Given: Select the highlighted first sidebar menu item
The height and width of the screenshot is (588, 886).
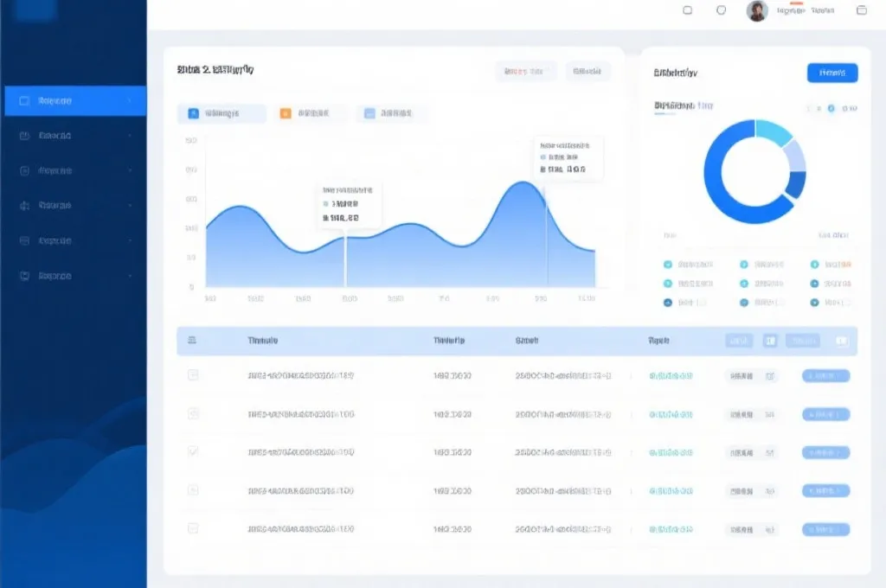Looking at the screenshot, I should pyautogui.click(x=74, y=101).
